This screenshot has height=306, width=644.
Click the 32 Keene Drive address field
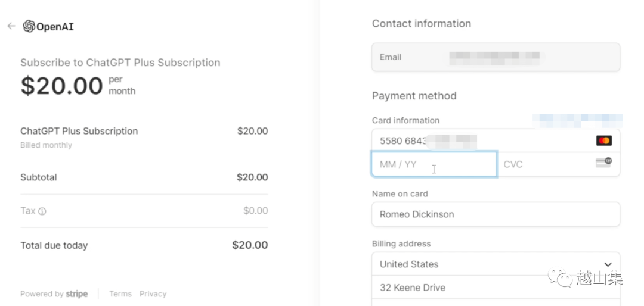tap(495, 288)
